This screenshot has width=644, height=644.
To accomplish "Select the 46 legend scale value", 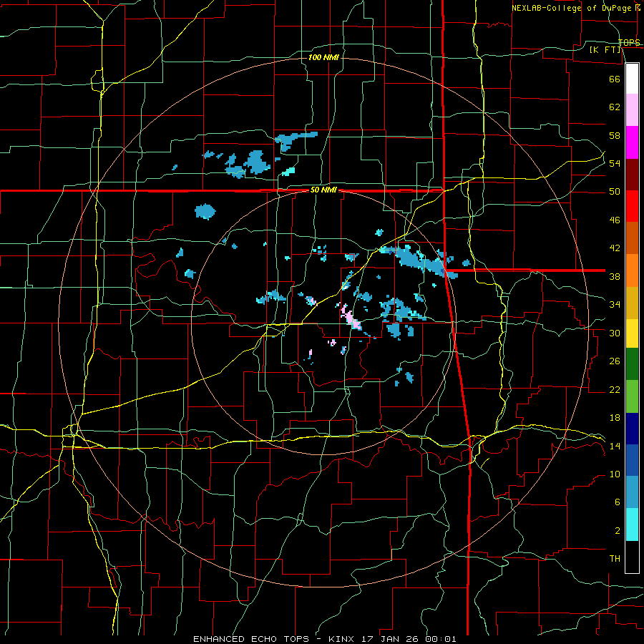I will pyautogui.click(x=615, y=220).
